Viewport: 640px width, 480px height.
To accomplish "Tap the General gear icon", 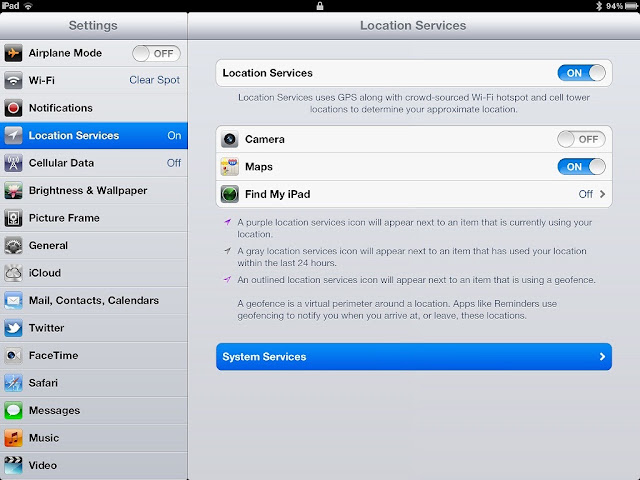I will 13,245.
